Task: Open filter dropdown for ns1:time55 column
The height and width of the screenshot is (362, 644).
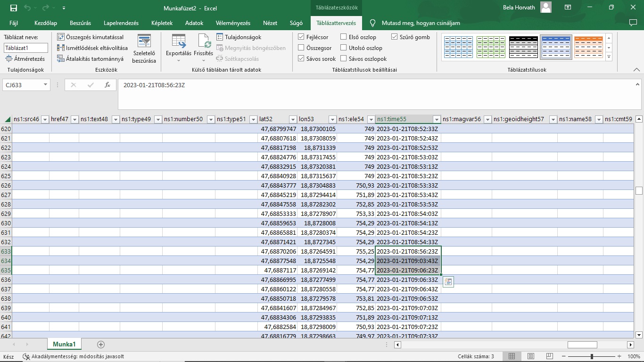Action: click(437, 119)
